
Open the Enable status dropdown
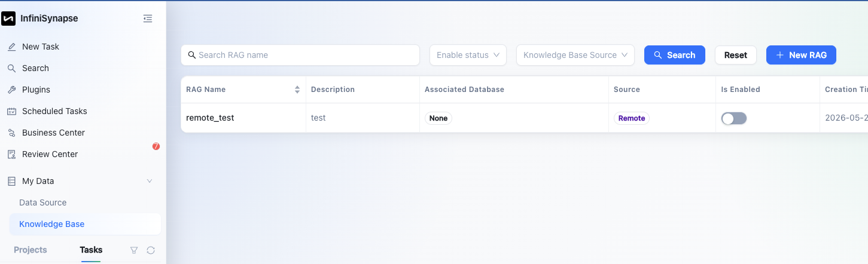coord(468,55)
